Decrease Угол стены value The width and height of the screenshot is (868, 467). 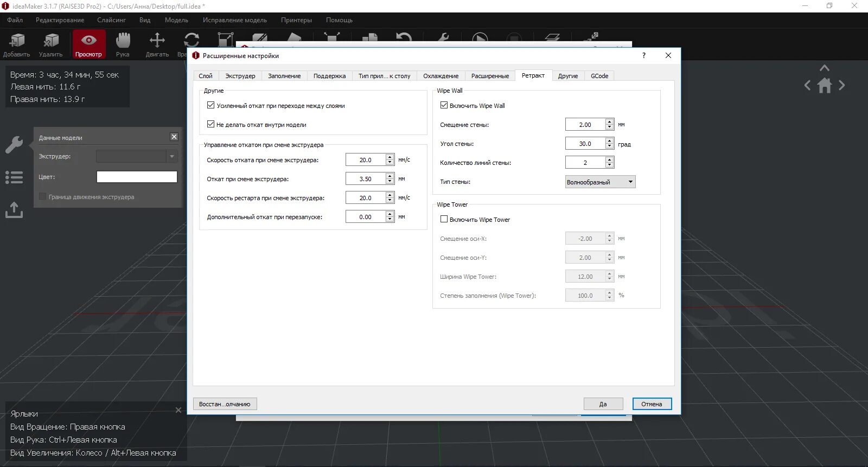[610, 146]
